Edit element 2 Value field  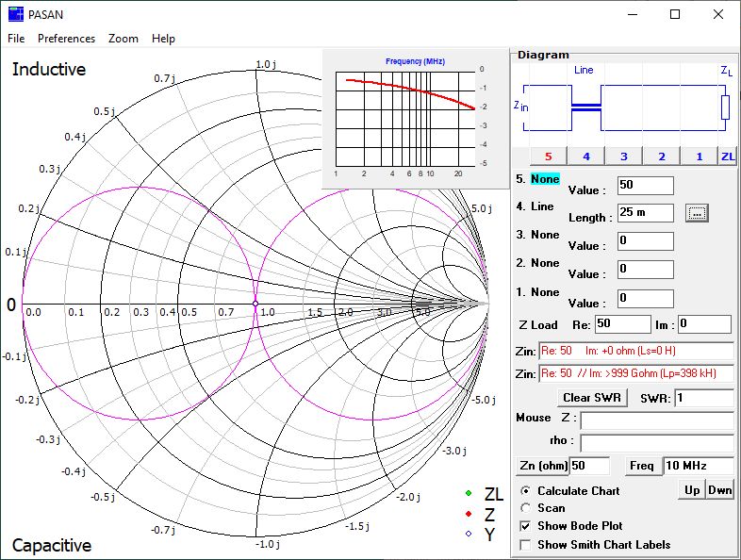click(x=646, y=270)
